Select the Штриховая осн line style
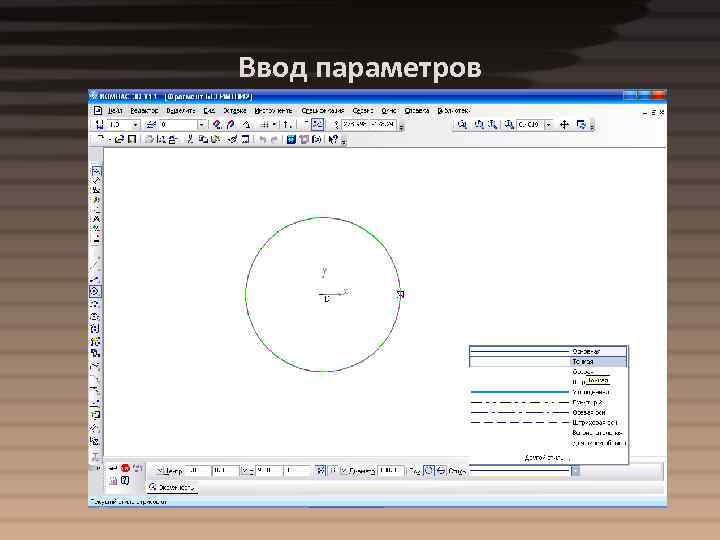Screen dimensions: 720x540 pyautogui.click(x=548, y=422)
